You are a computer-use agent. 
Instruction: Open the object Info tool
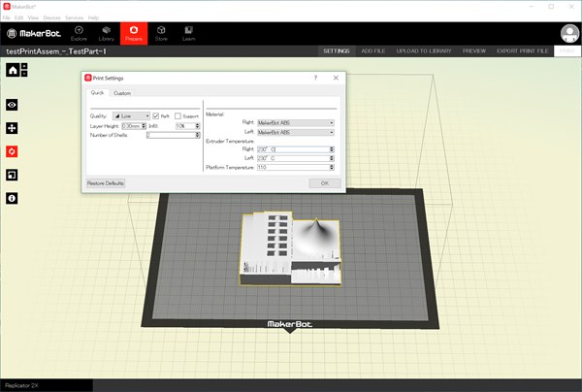click(x=12, y=198)
